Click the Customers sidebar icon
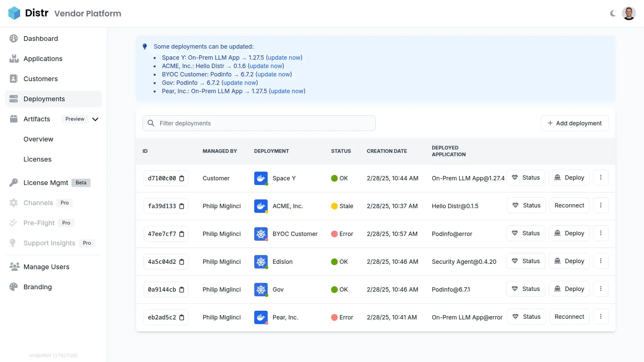The image size is (644, 362). coord(13,78)
